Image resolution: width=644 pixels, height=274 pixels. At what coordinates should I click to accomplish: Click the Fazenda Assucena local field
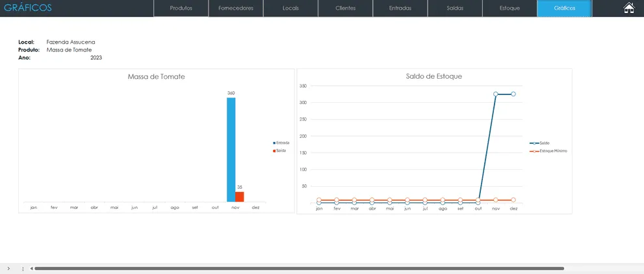pyautogui.click(x=71, y=42)
